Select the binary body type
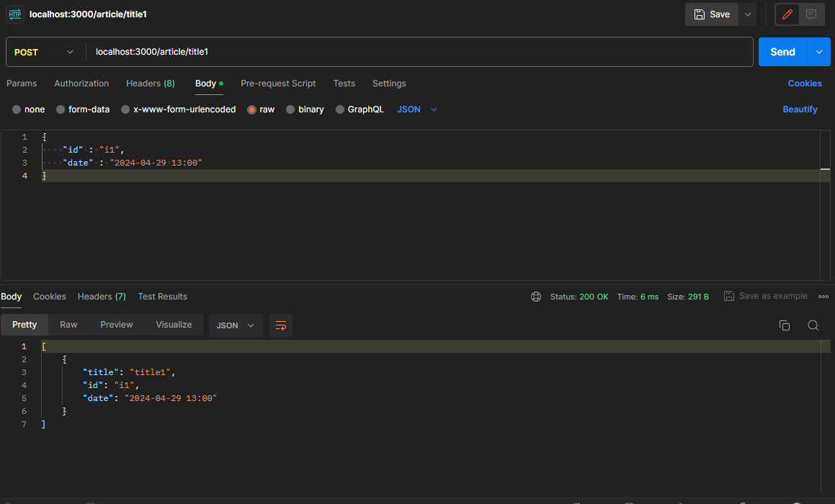Image resolution: width=835 pixels, height=504 pixels. click(x=305, y=109)
